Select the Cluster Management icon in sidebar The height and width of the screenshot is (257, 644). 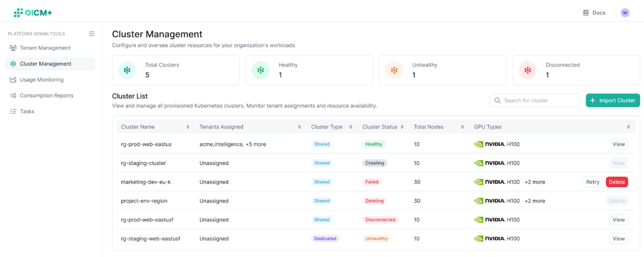pyautogui.click(x=13, y=64)
